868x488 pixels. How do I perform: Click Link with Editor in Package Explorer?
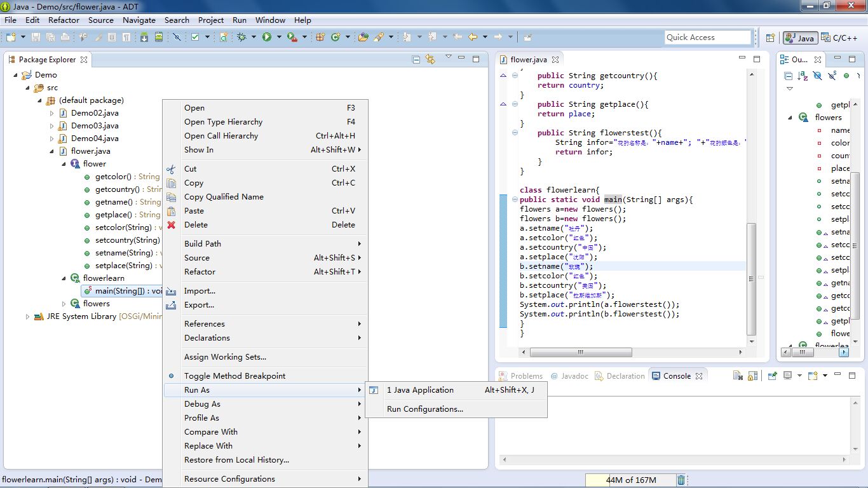click(x=431, y=59)
